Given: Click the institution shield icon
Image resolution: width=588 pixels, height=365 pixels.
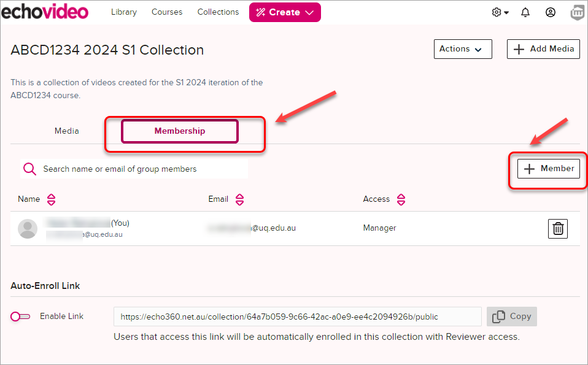Looking at the screenshot, I should [577, 12].
